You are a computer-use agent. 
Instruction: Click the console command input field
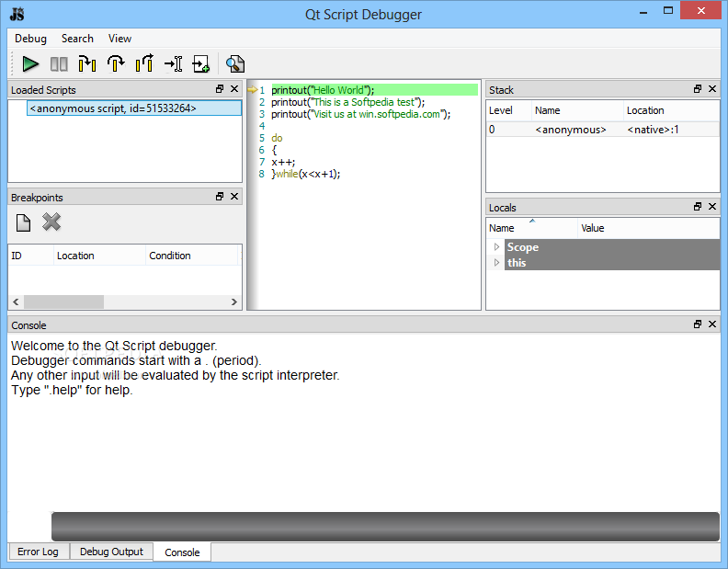pos(385,527)
